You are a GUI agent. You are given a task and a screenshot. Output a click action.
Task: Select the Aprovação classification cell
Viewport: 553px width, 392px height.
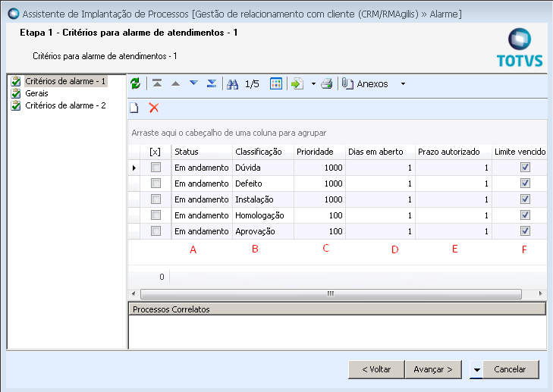point(263,231)
